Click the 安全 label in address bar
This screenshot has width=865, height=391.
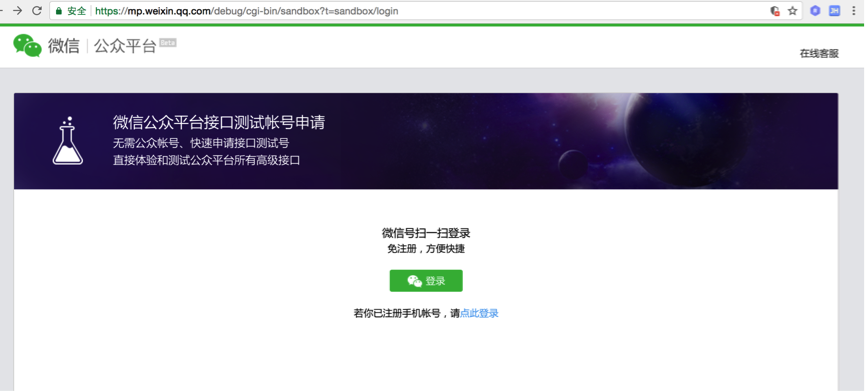click(x=77, y=11)
